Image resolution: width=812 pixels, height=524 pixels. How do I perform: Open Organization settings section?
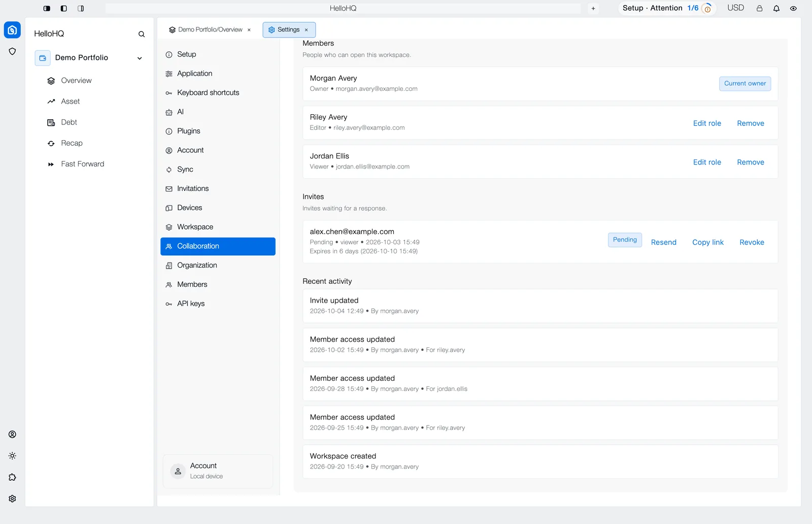pos(218,265)
